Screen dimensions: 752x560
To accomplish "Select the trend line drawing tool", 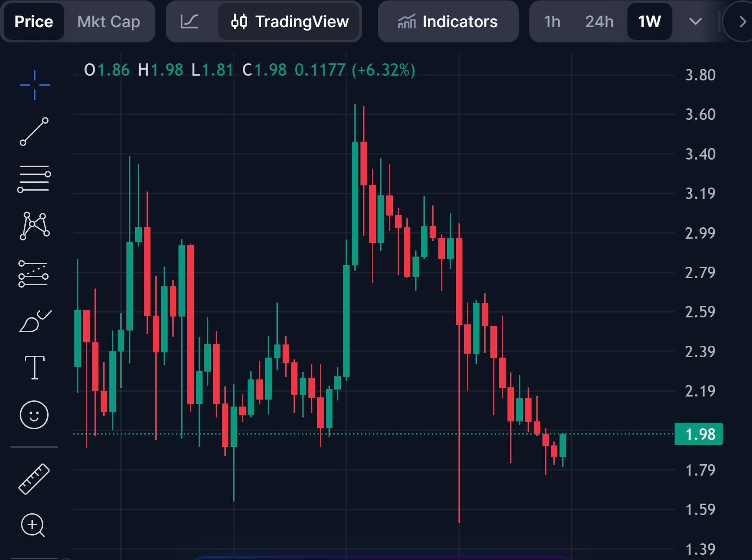I will coord(34,132).
